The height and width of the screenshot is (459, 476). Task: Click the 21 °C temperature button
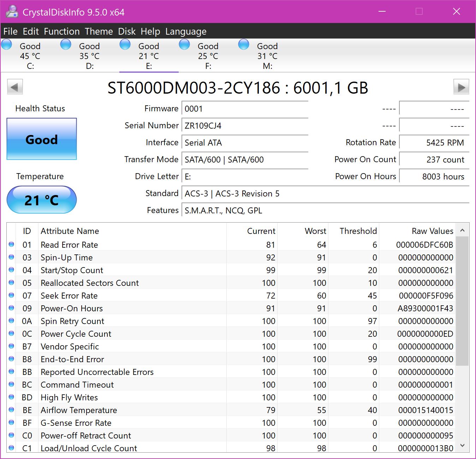coord(42,200)
